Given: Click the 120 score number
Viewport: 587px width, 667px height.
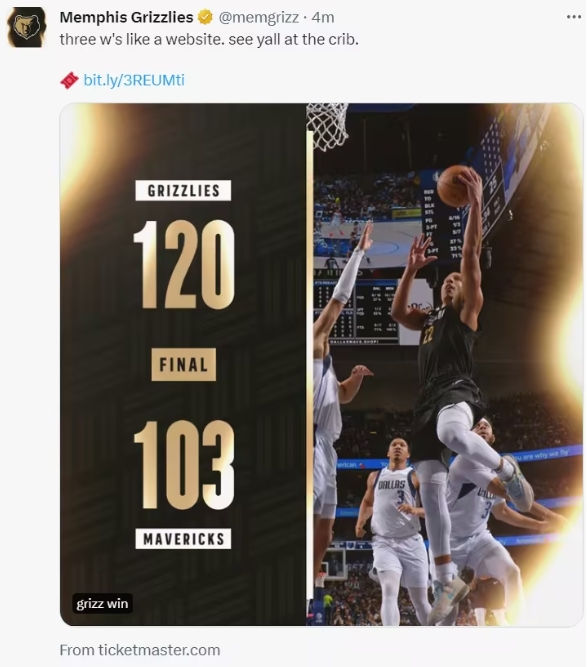Looking at the screenshot, I should pyautogui.click(x=184, y=264).
